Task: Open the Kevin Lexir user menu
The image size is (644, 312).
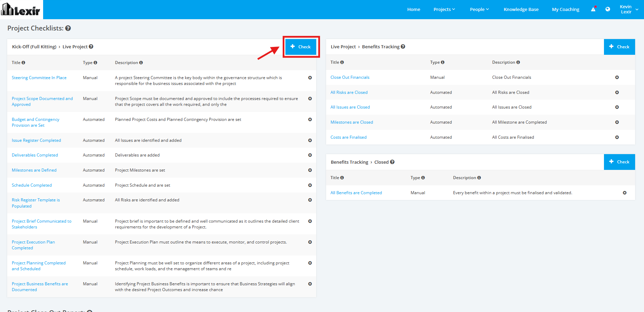Action: (629, 9)
